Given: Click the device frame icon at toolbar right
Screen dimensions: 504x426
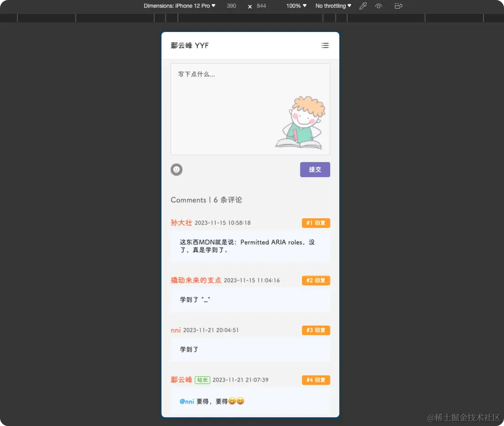Looking at the screenshot, I should tap(398, 6).
